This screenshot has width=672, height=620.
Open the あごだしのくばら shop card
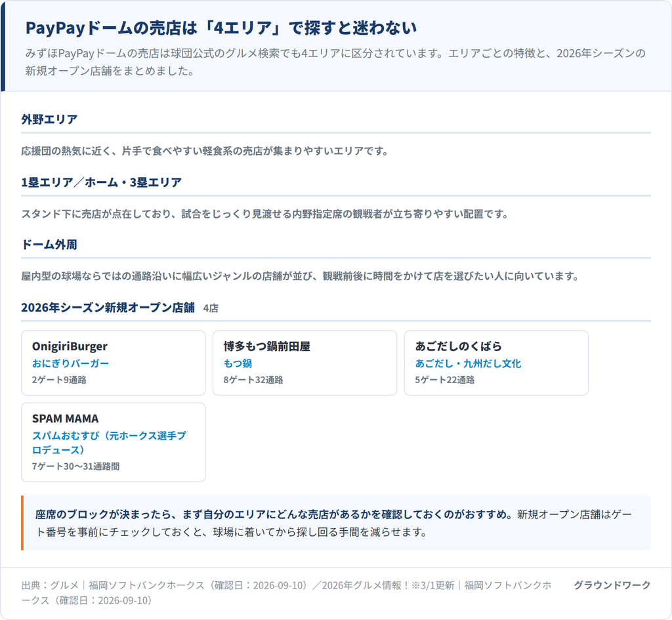[496, 363]
